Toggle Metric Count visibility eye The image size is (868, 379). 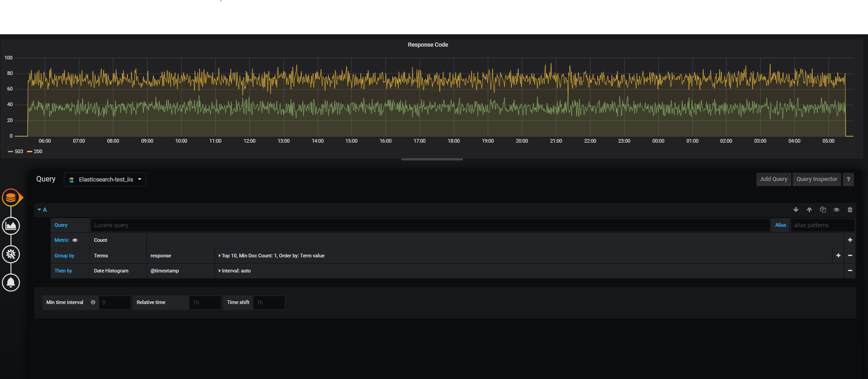pos(75,240)
